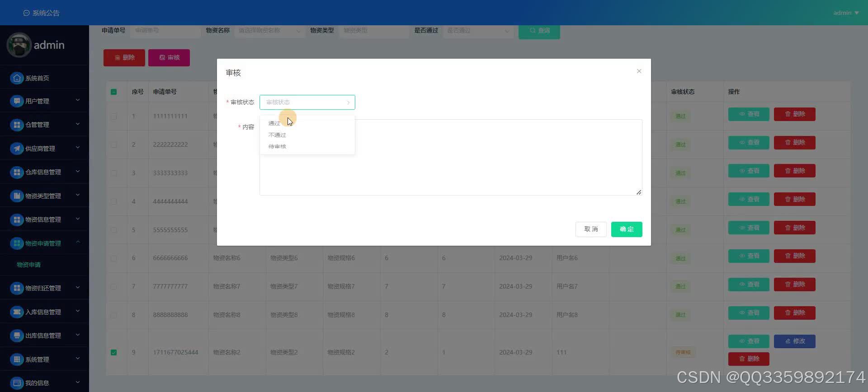This screenshot has height=392, width=868.
Task: Close the 审核 dialog with the X
Action: pos(639,71)
